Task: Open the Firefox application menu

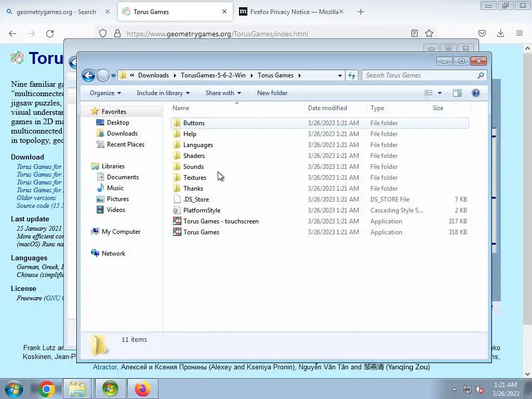Action: pos(520,33)
